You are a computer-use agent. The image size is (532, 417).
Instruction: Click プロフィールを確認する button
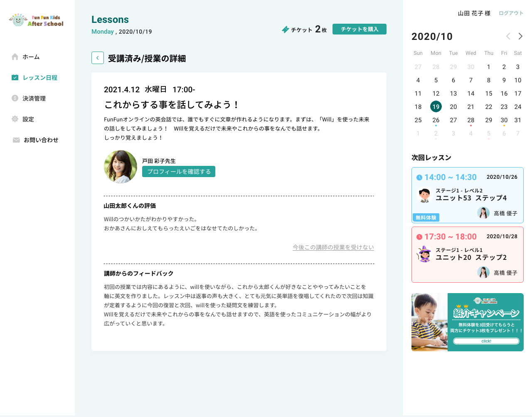(179, 172)
